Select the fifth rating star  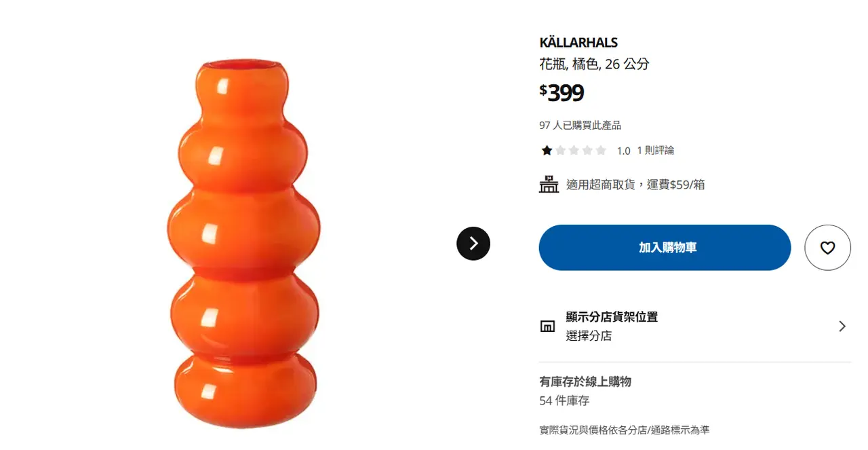[601, 150]
